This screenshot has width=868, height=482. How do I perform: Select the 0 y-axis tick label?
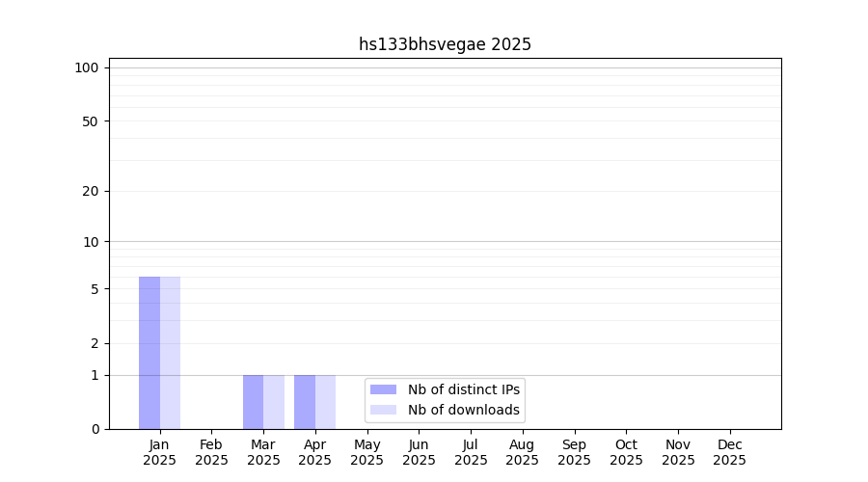(95, 429)
